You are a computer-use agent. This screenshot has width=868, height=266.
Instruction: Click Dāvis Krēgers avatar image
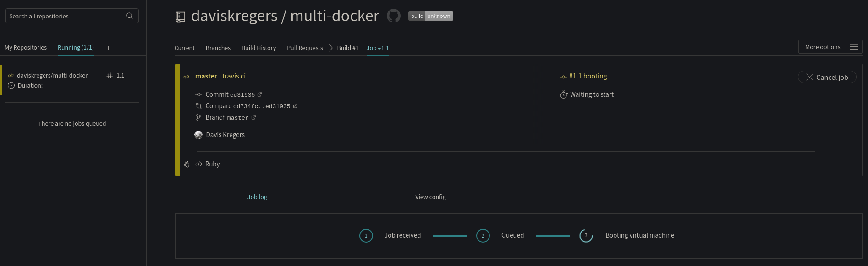coord(198,135)
